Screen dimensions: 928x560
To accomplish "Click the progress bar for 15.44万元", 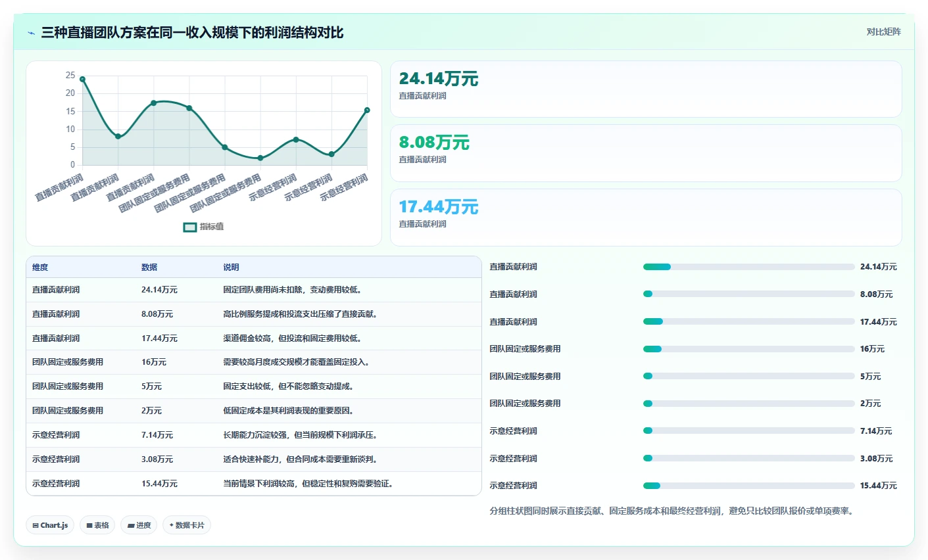I will (x=748, y=486).
